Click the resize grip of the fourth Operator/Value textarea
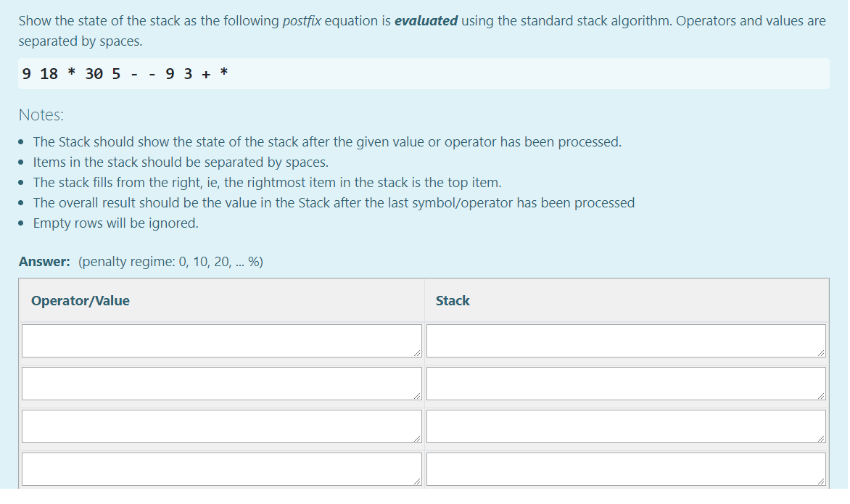 click(x=417, y=482)
